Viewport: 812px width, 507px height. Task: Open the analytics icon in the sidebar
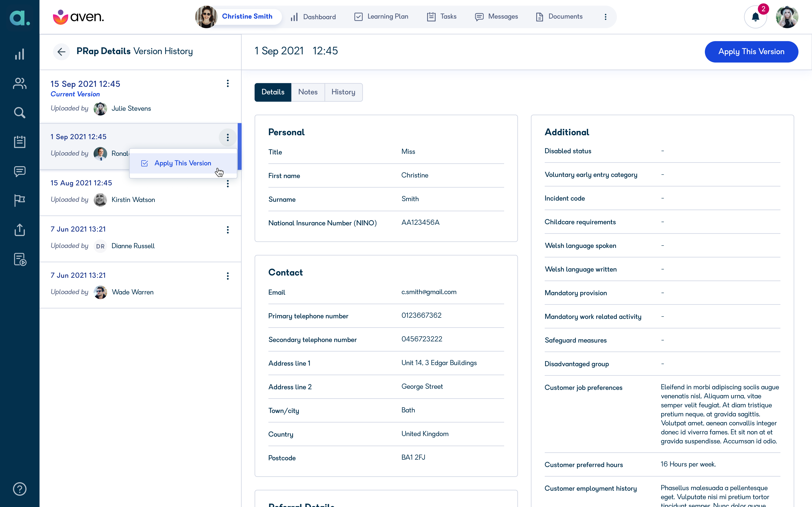tap(20, 54)
